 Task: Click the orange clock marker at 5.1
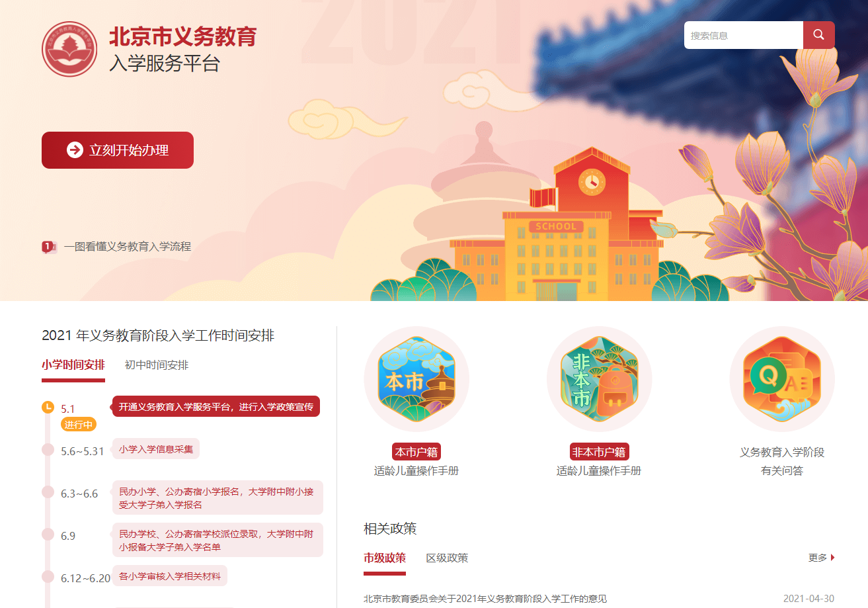pyautogui.click(x=48, y=407)
